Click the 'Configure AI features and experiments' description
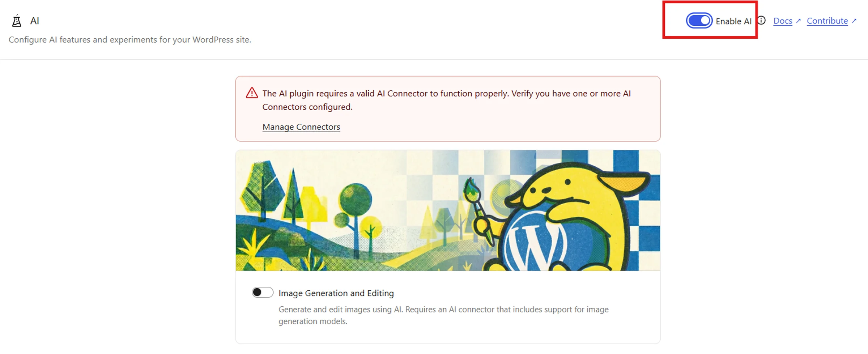The width and height of the screenshot is (868, 354). click(130, 40)
